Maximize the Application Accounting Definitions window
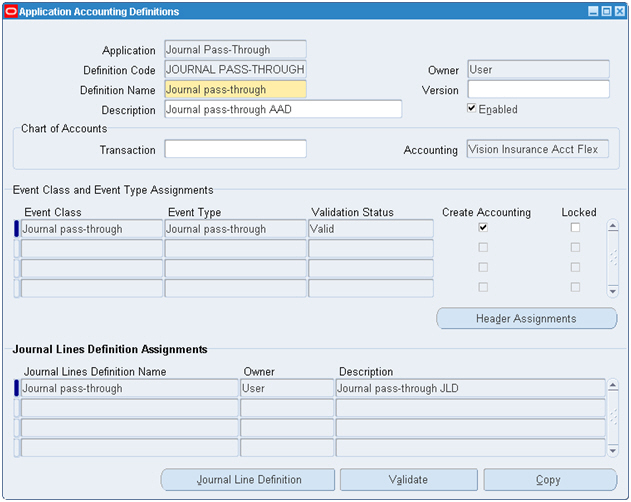The width and height of the screenshot is (631, 502). click(x=606, y=11)
